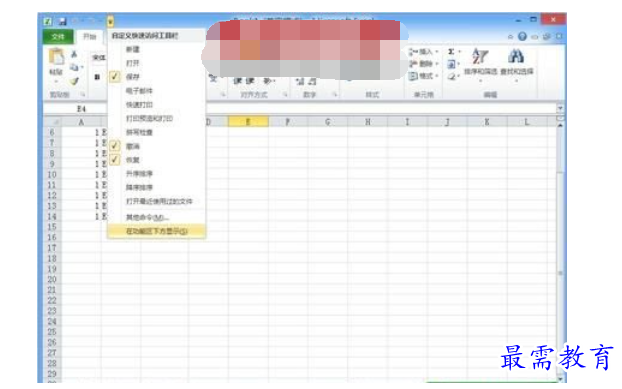Click the increase decimal icon
Image resolution: width=622 pixels, height=389 pixels.
[x=300, y=81]
